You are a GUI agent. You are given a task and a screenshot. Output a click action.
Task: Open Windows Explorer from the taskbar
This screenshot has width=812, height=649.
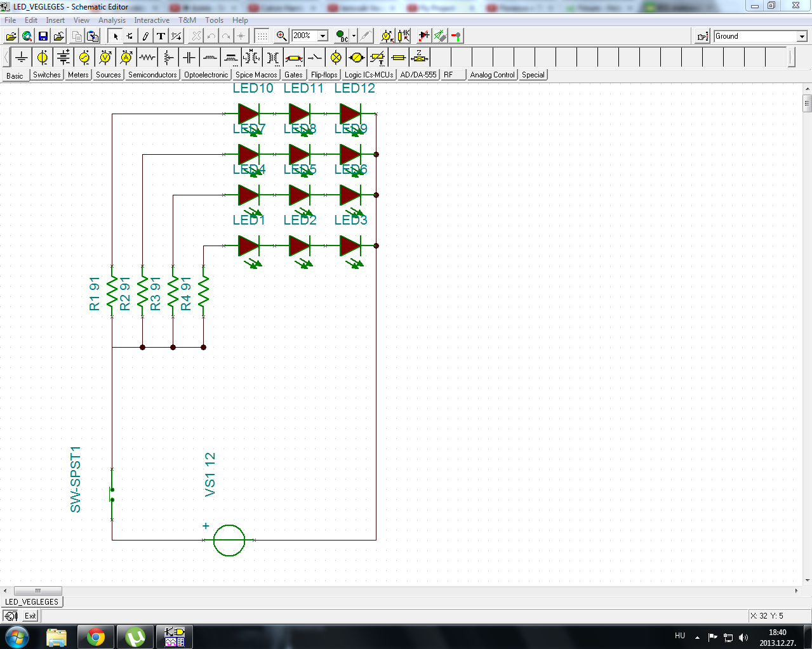point(57,637)
